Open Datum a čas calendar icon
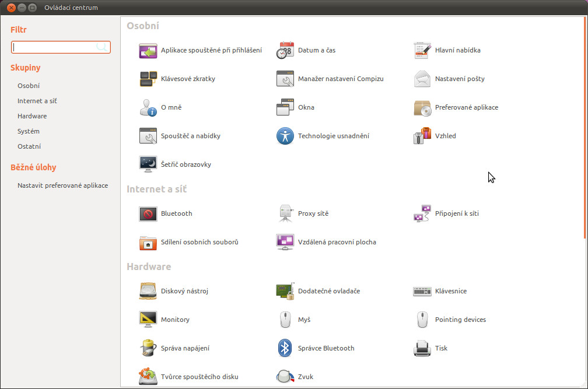Screen dimensions: 588x389 pos(285,51)
